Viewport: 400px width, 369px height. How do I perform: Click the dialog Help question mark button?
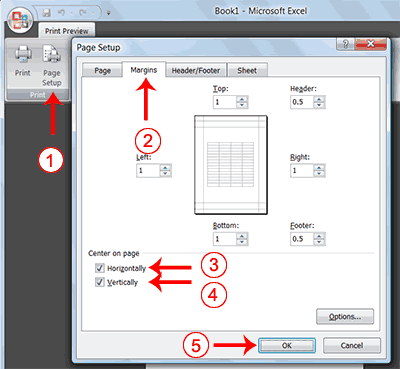pyautogui.click(x=345, y=44)
